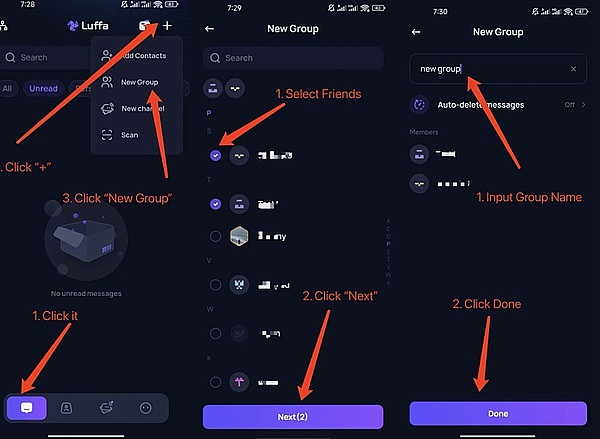Open the channels planet icon in bottom bar
Viewport: 600px width, 439px height.
[106, 408]
